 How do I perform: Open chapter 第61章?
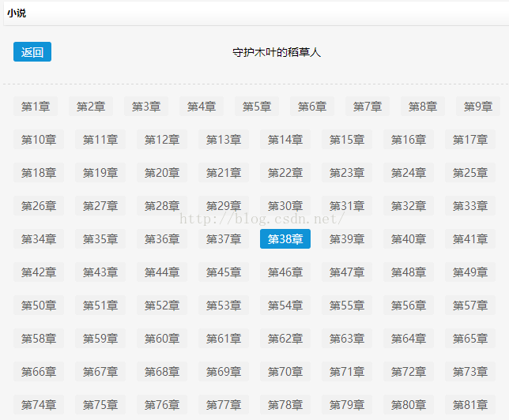tap(224, 338)
